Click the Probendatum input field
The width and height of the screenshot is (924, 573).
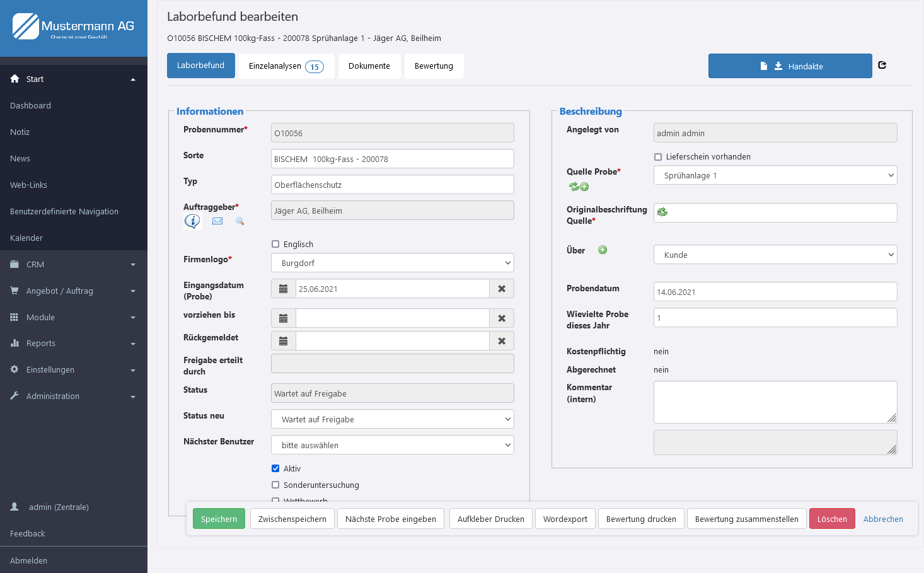tap(775, 292)
